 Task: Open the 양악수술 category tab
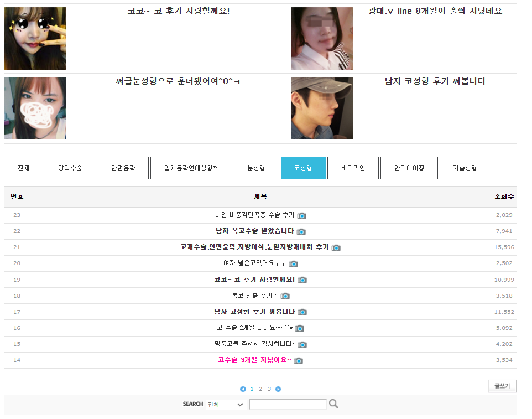point(70,168)
